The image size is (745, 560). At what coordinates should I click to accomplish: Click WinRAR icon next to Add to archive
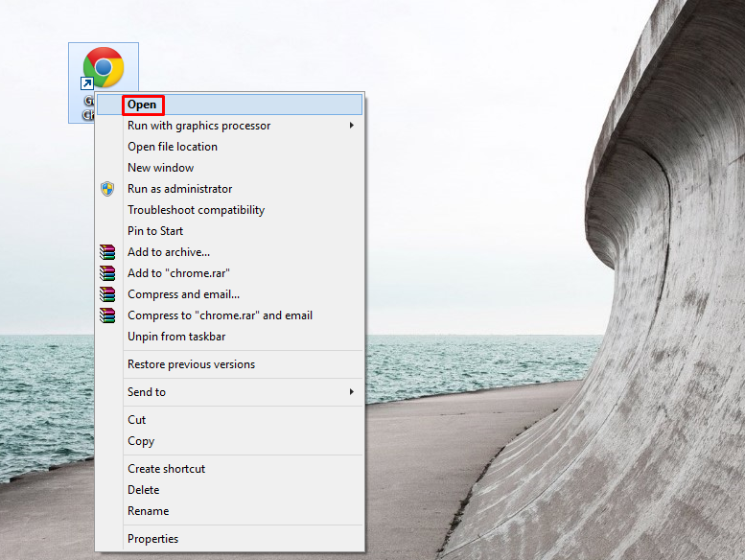click(x=108, y=252)
